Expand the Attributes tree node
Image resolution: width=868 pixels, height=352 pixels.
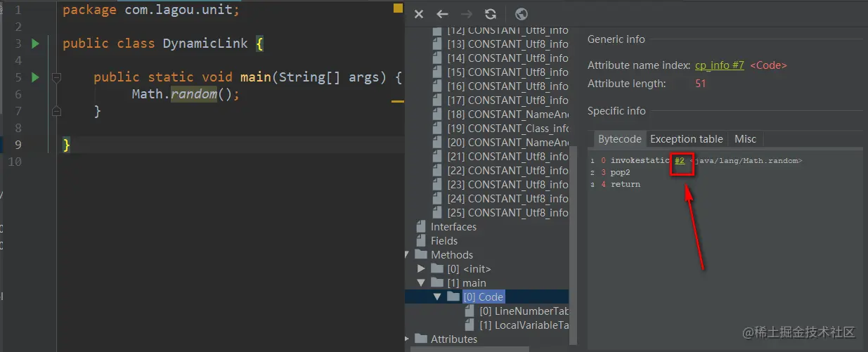point(408,339)
